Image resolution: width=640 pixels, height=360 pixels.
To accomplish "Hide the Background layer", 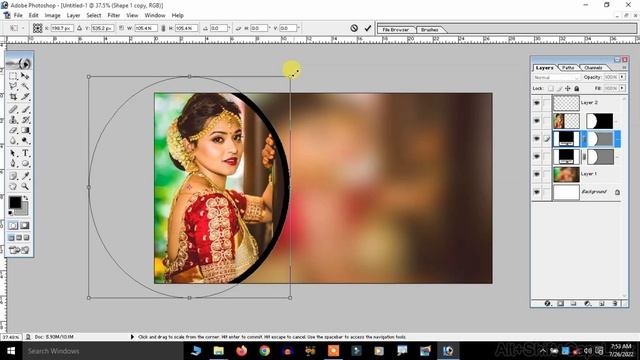I will point(537,192).
